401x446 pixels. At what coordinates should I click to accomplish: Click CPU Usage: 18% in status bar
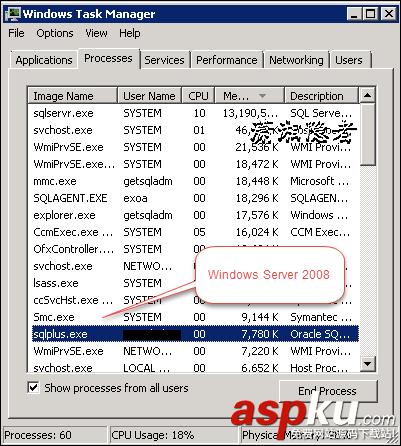point(153,435)
